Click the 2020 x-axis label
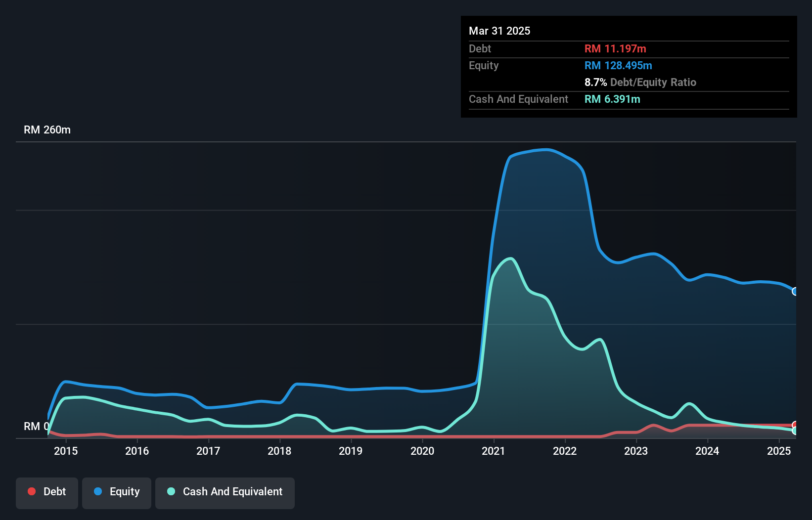This screenshot has height=520, width=812. [422, 451]
